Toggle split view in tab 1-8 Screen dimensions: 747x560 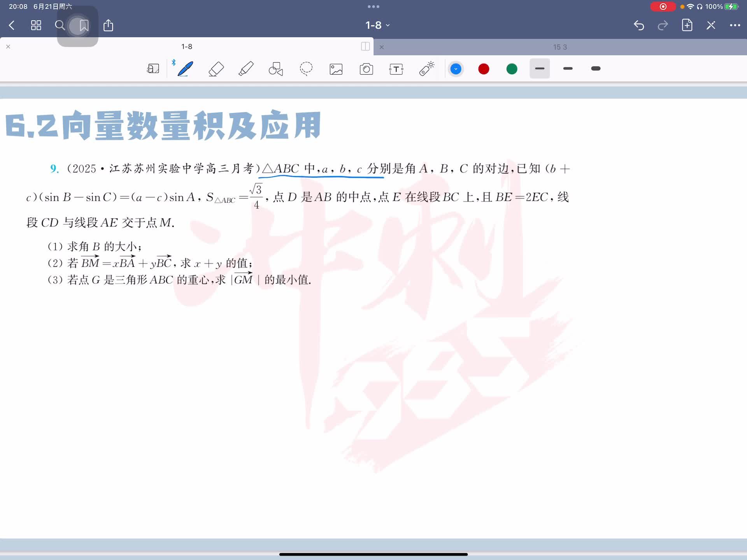(365, 47)
